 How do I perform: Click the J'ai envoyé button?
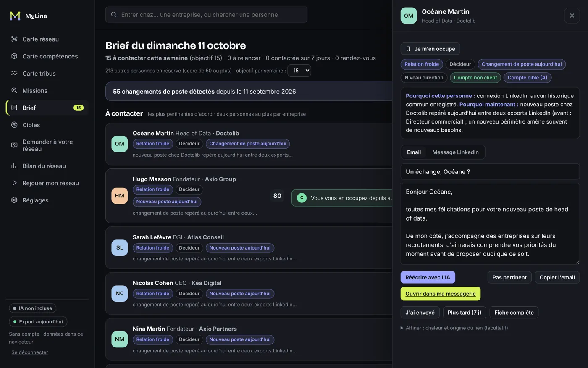420,313
